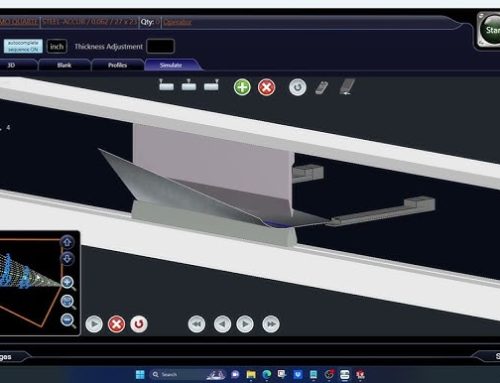Image resolution: width=500 pixels, height=383 pixels.
Task: Click the gray circular refresh icon in toolbar
Action: [297, 87]
